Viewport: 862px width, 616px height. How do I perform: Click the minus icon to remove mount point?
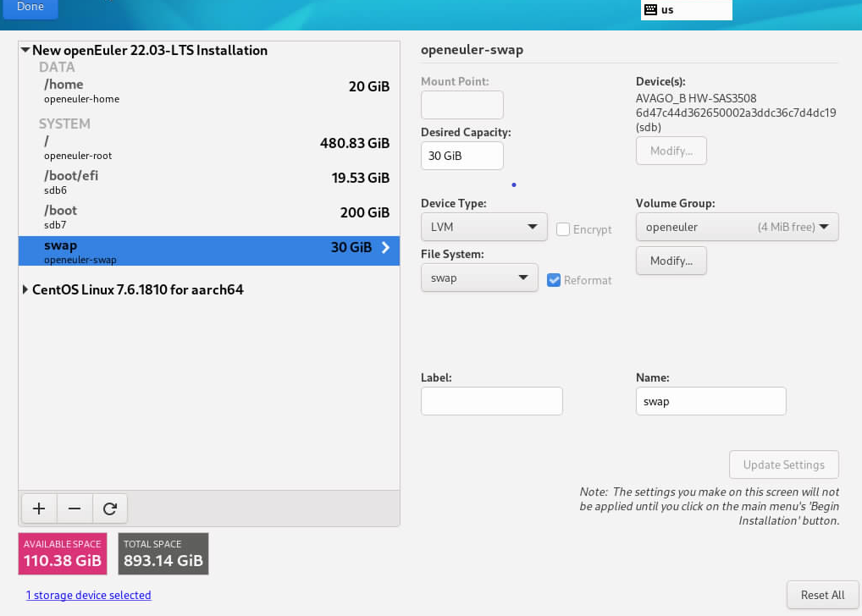75,509
